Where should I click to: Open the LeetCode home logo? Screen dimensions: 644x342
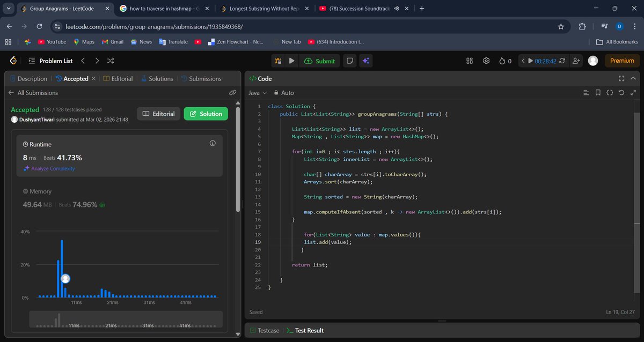(13, 61)
